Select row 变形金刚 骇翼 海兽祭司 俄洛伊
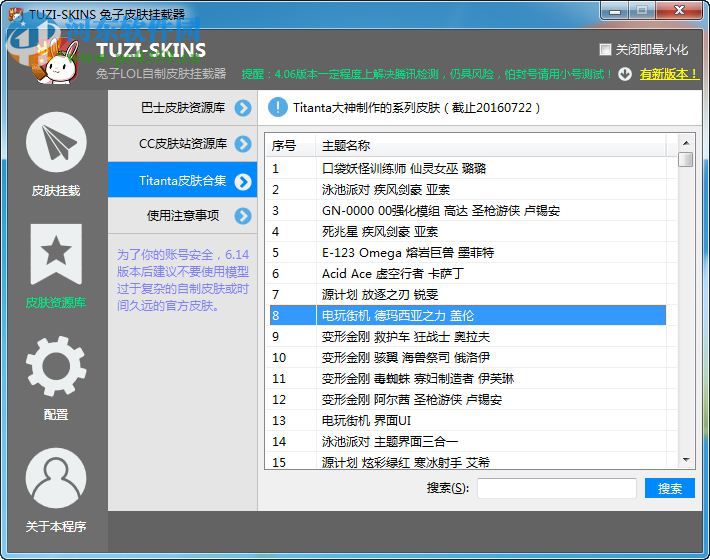This screenshot has height=560, width=710. tap(466, 358)
